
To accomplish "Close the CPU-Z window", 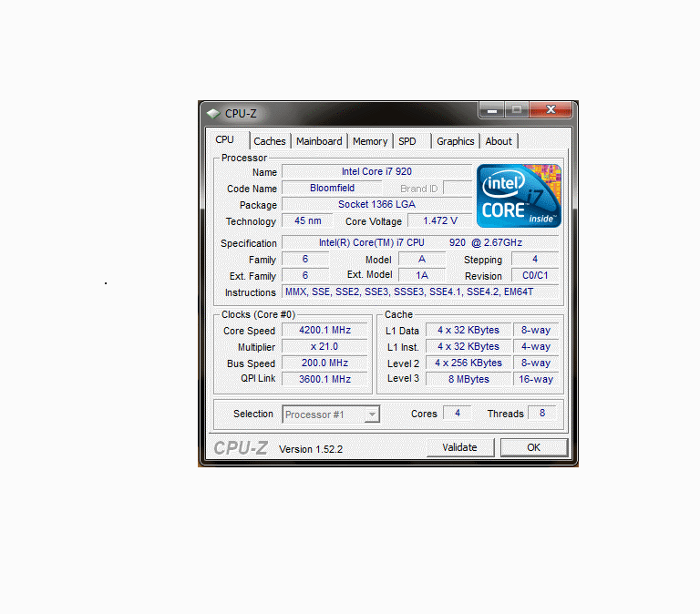I will (551, 110).
